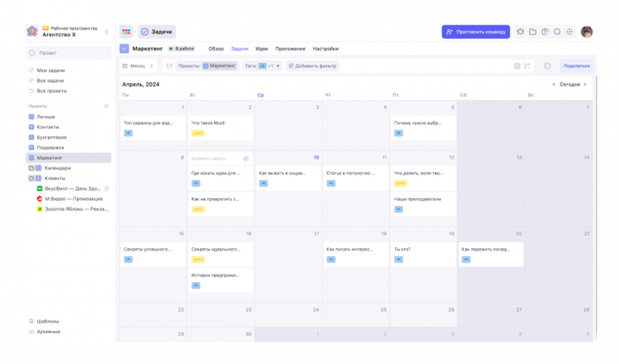Open the Месяц view dropdown

pos(137,66)
